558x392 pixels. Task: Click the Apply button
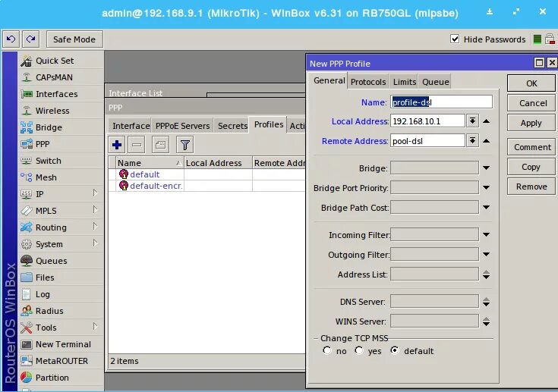[x=531, y=123]
